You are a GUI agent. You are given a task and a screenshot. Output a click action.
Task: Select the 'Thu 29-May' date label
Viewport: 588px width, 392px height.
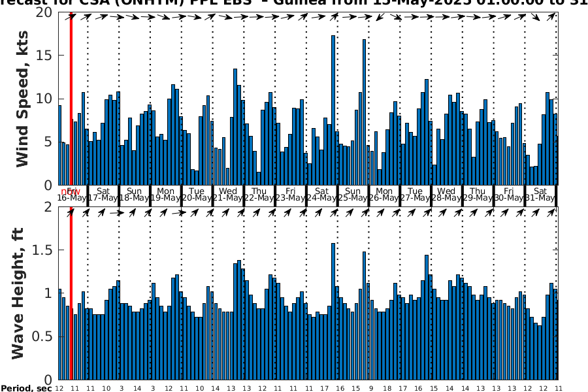point(478,194)
